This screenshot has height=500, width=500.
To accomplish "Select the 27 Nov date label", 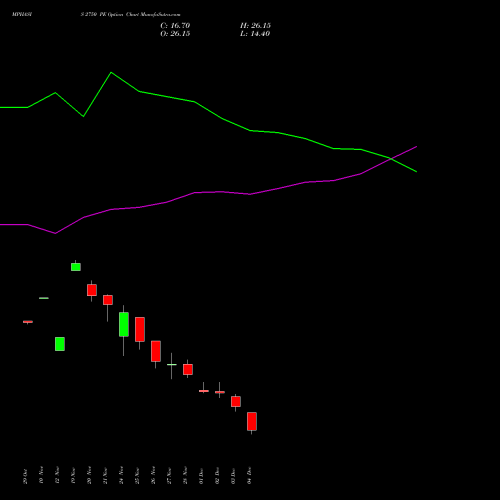I will (x=169, y=475).
